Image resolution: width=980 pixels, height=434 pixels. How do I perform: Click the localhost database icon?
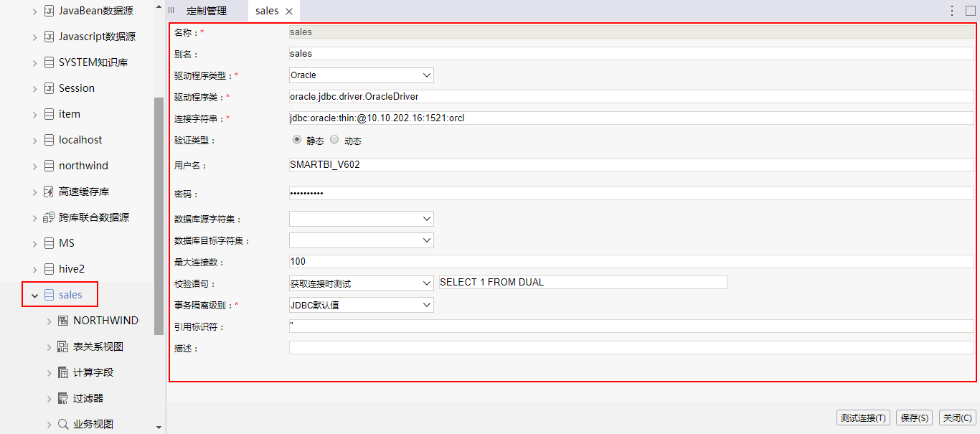[49, 140]
